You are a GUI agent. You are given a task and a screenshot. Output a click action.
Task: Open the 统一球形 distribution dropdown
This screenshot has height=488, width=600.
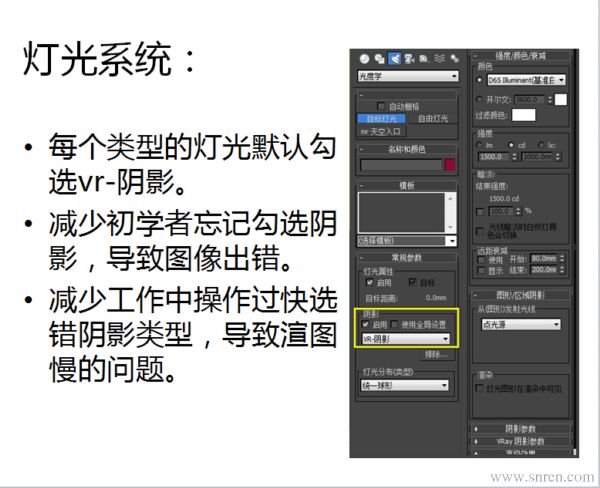point(405,385)
